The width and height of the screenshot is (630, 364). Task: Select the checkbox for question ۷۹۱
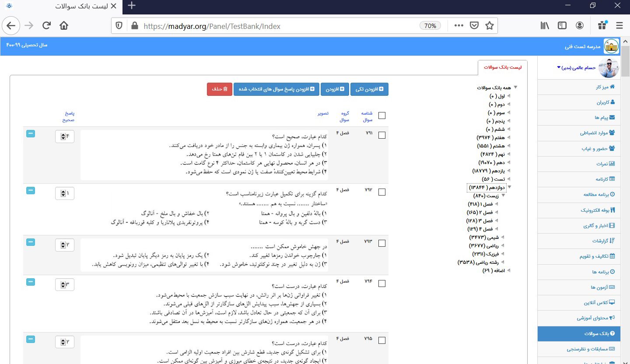pyautogui.click(x=382, y=135)
